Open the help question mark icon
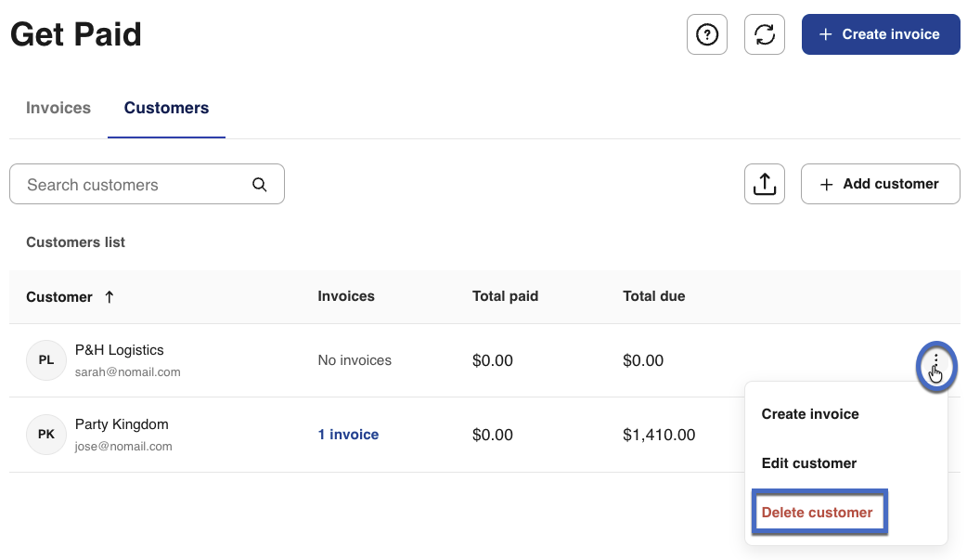This screenshot has width=980, height=560. [706, 35]
